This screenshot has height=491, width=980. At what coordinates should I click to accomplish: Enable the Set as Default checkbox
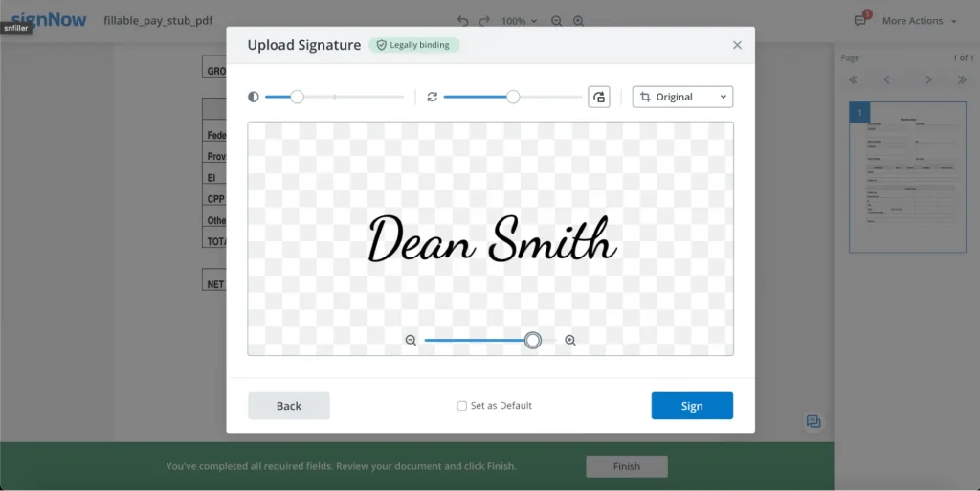click(462, 406)
